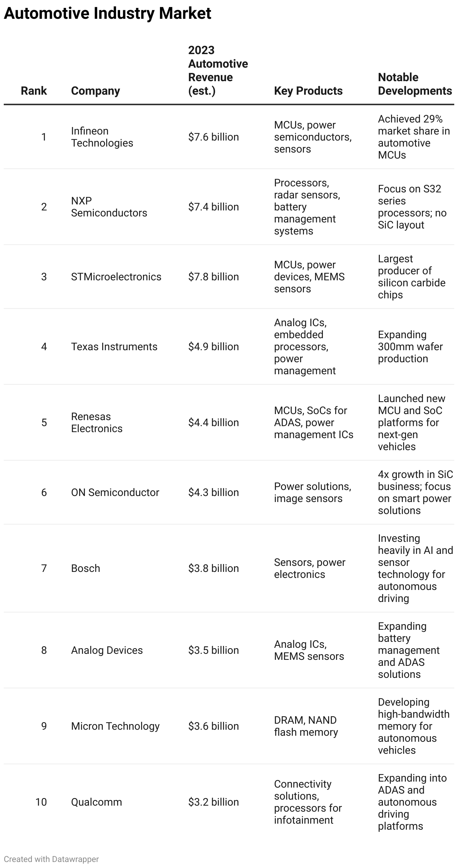Click the Micron Technology cell
458x868 pixels.
115,726
